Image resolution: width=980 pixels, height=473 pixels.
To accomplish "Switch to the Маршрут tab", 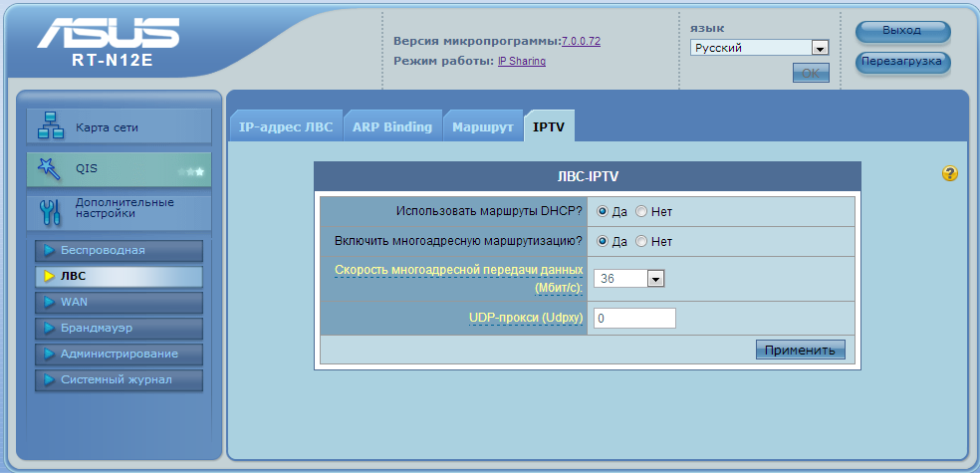I will [482, 127].
